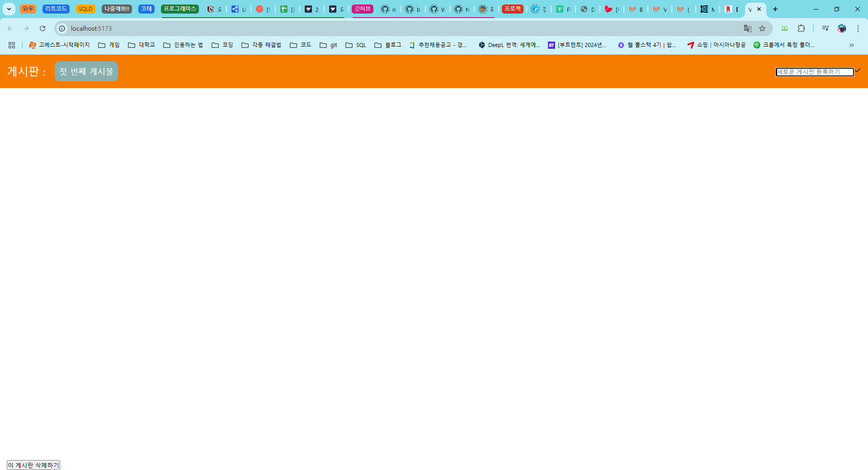
Task: Open 고베스트-시작페이지 bookmark
Action: [x=59, y=45]
